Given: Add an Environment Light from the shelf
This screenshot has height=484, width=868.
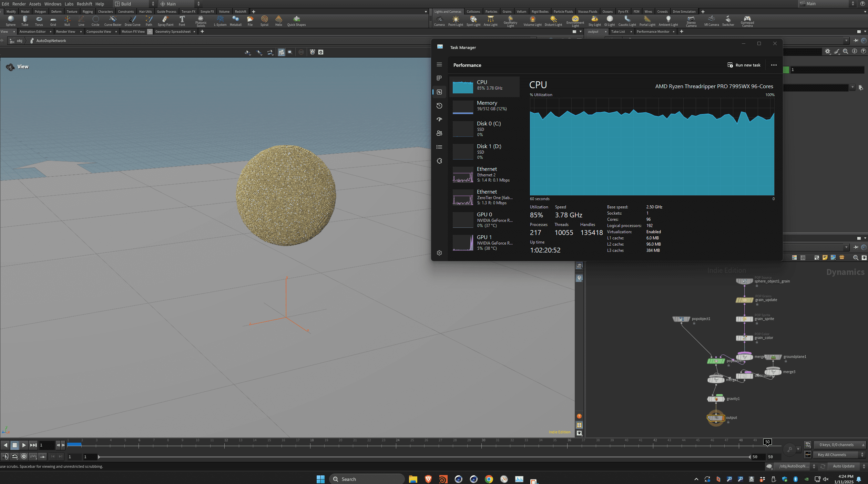Looking at the screenshot, I should [575, 21].
